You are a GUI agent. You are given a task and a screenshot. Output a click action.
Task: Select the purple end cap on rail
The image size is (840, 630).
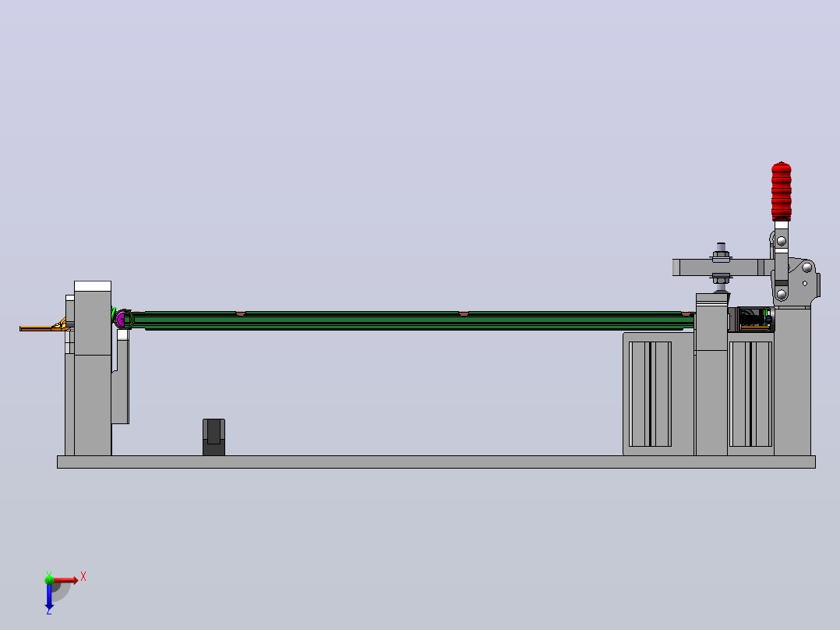[x=122, y=320]
